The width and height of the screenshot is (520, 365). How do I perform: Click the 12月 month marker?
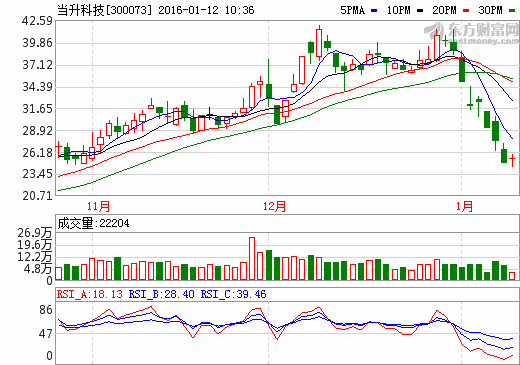pos(274,206)
